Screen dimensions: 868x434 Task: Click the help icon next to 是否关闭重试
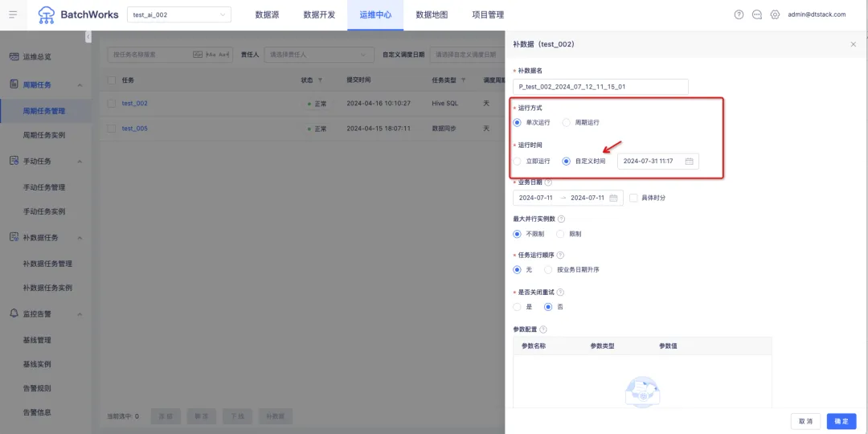coord(560,292)
